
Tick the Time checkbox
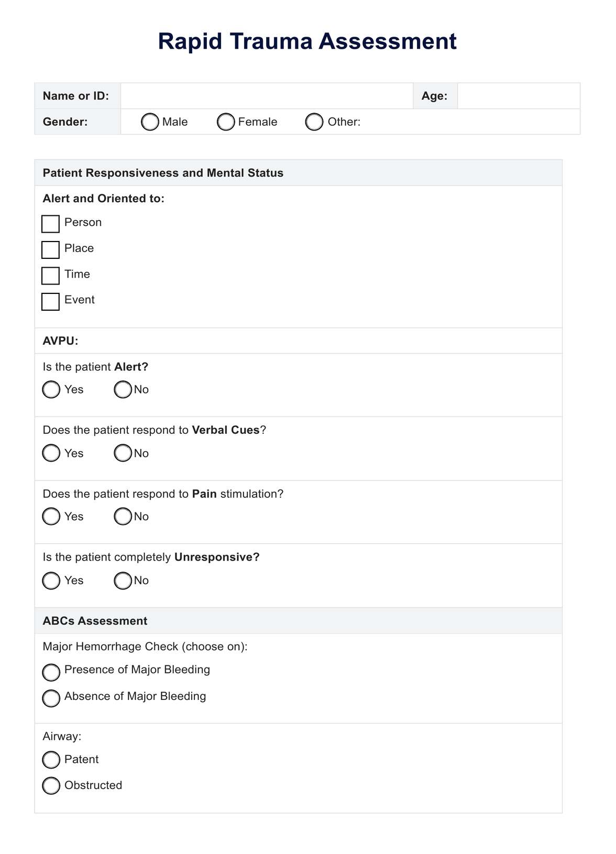[x=50, y=276]
